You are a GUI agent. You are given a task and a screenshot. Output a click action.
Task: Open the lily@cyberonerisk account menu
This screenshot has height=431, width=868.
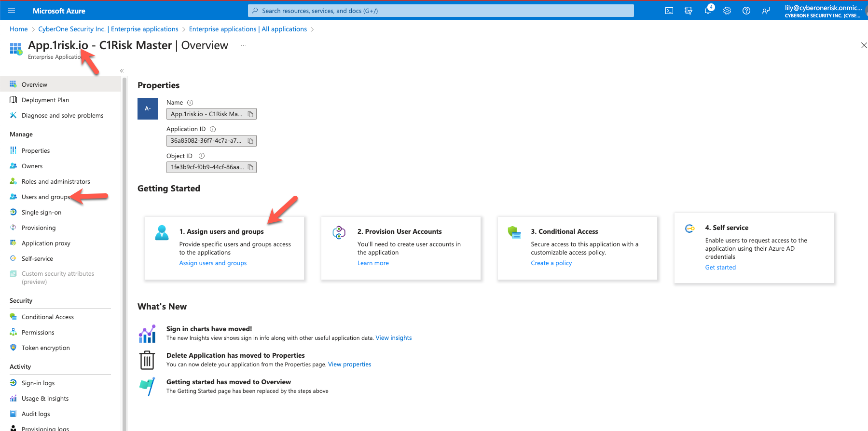click(824, 11)
